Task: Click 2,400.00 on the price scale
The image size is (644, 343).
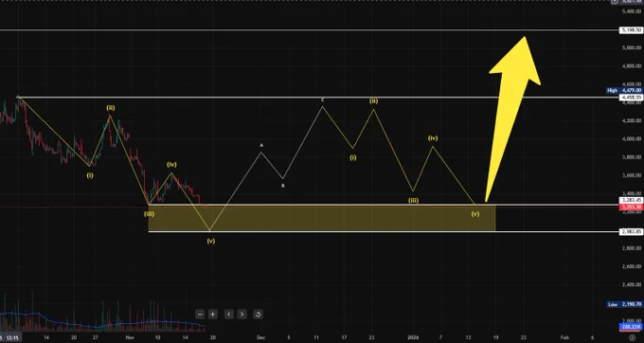Action: coord(632,284)
